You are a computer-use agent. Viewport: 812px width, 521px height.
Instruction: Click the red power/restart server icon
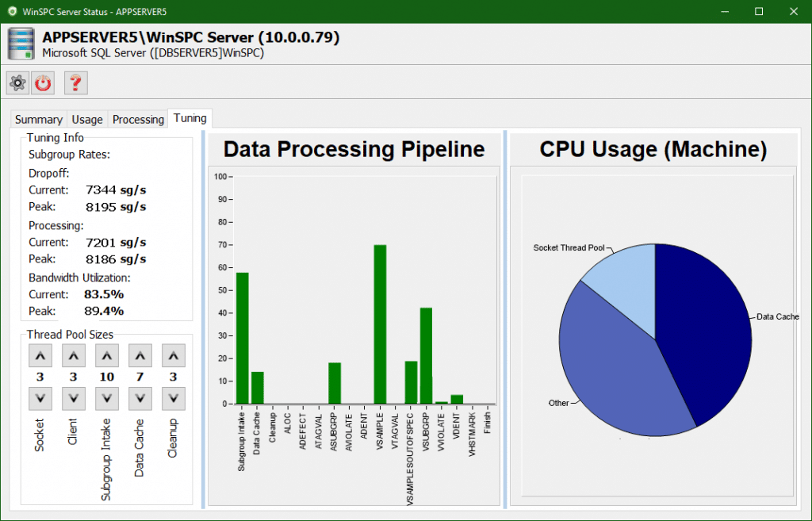[42, 82]
